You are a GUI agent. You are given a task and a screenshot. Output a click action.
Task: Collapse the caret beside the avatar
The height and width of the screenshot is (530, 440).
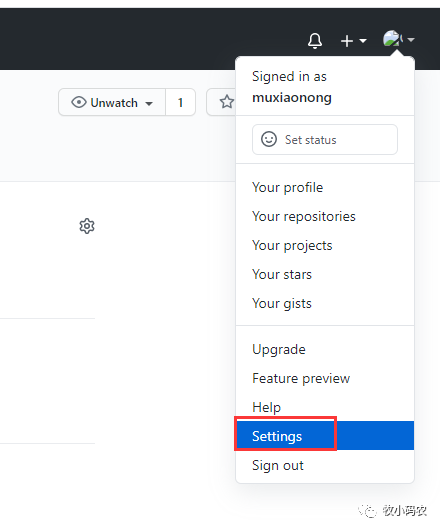pyautogui.click(x=411, y=40)
